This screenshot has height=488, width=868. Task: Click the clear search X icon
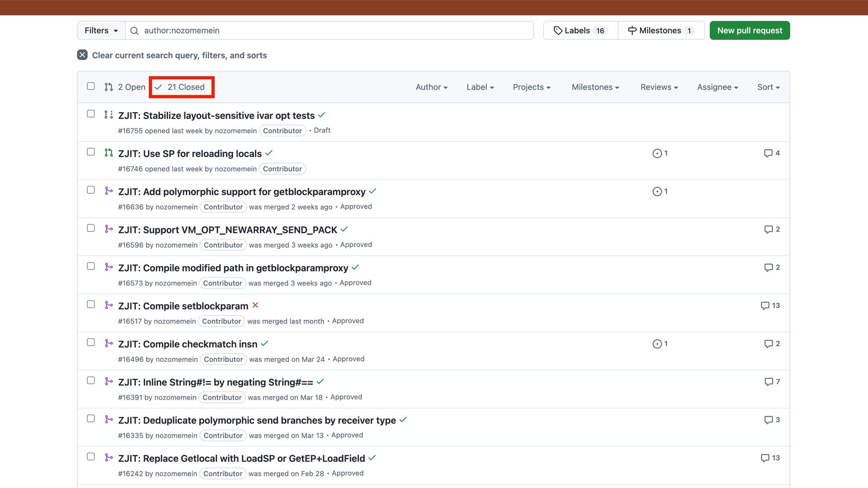tap(82, 55)
